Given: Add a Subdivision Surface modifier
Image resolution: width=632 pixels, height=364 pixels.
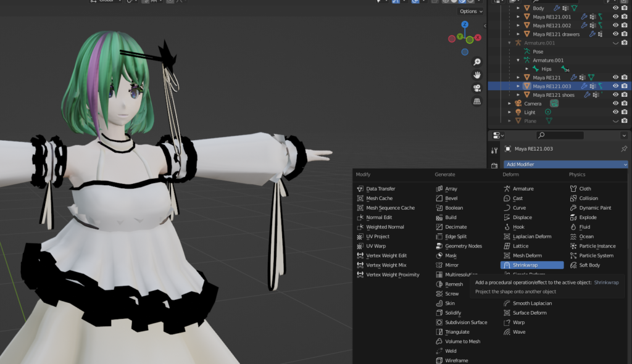Looking at the screenshot, I should (x=462, y=323).
